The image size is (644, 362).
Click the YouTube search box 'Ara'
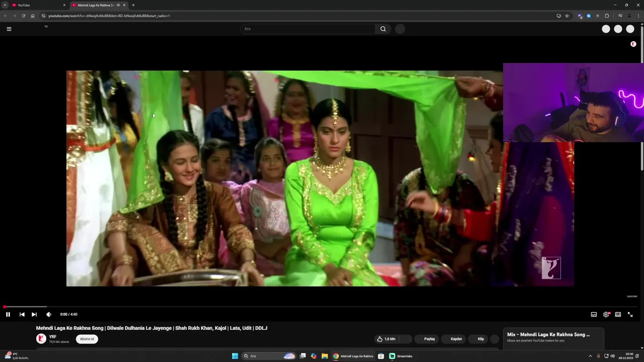click(308, 29)
